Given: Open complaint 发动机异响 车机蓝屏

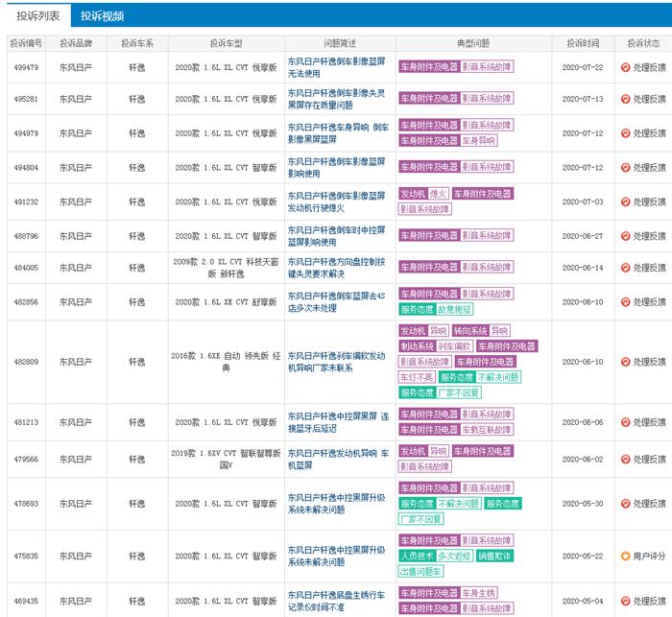Looking at the screenshot, I should (x=338, y=459).
